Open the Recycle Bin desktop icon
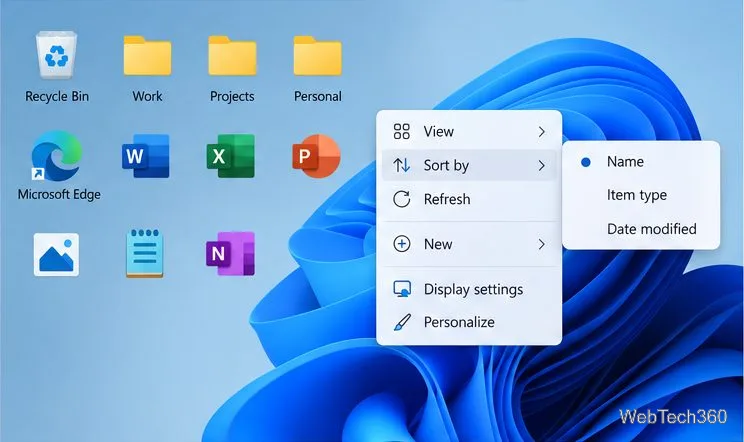 tap(56, 55)
